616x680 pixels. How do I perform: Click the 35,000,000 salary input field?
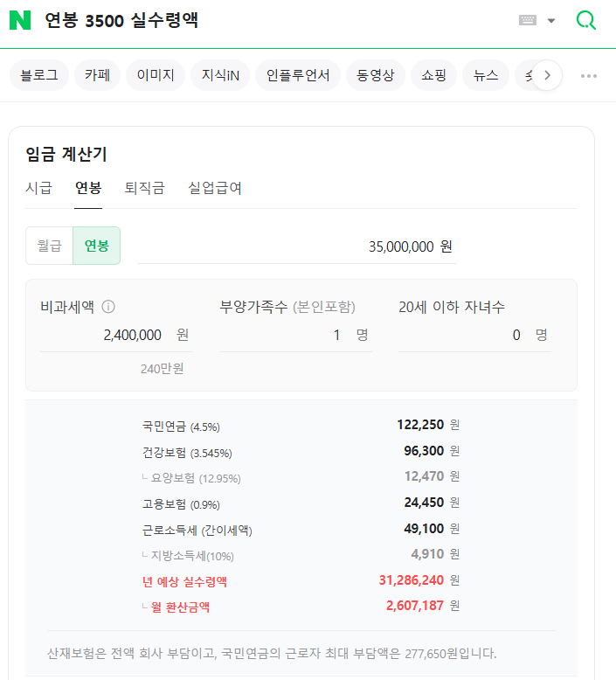(x=297, y=246)
